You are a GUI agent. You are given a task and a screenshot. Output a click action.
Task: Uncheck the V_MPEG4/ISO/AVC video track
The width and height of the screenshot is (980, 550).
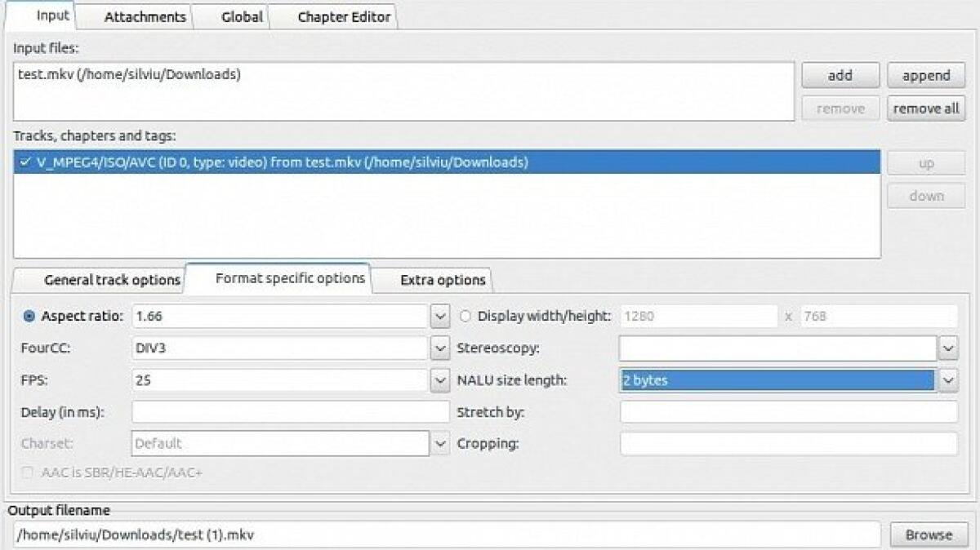click(x=25, y=162)
